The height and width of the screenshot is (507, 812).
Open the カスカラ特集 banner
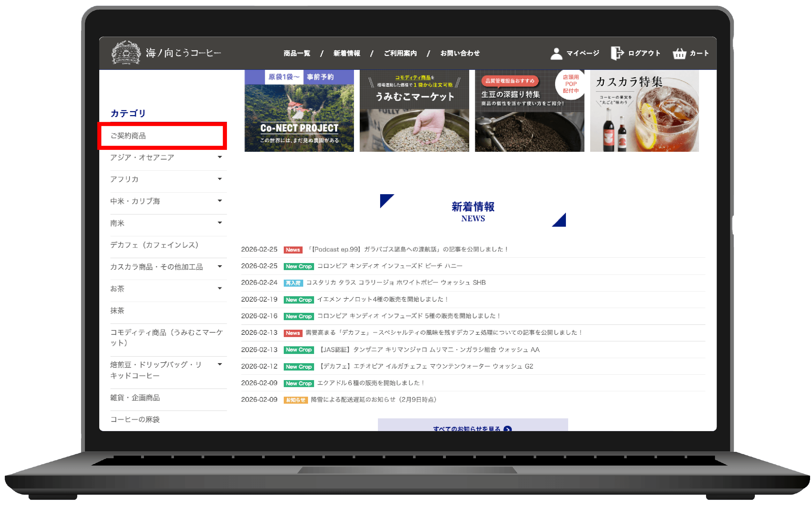click(x=644, y=111)
